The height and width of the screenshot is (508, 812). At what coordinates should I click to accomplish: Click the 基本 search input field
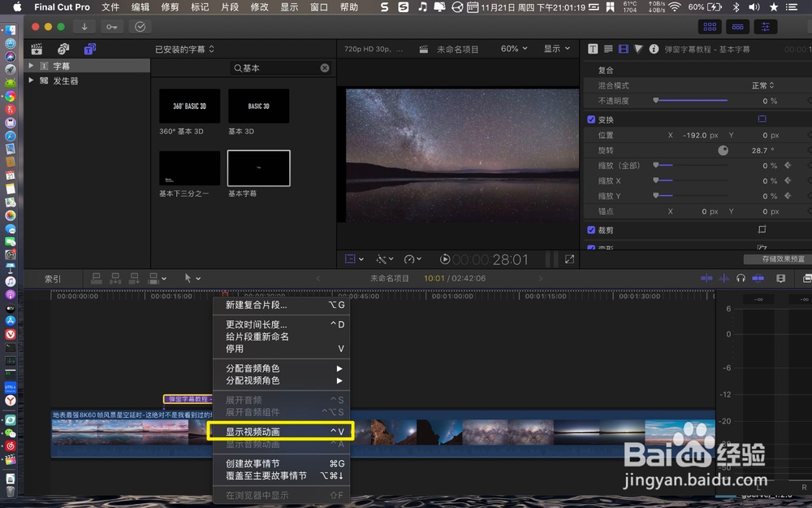click(x=279, y=68)
